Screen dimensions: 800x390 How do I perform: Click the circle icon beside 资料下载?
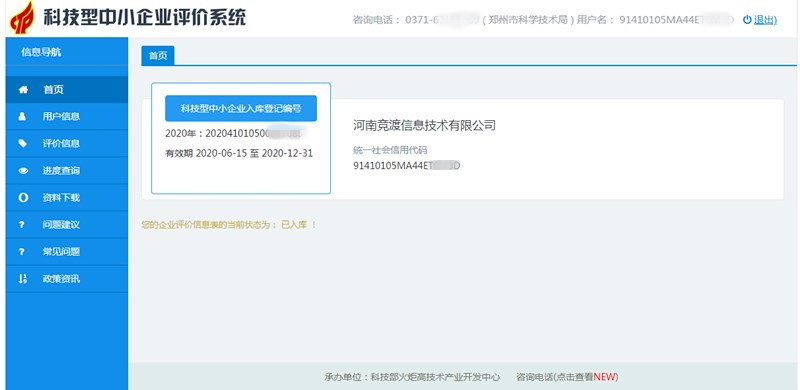(x=23, y=198)
